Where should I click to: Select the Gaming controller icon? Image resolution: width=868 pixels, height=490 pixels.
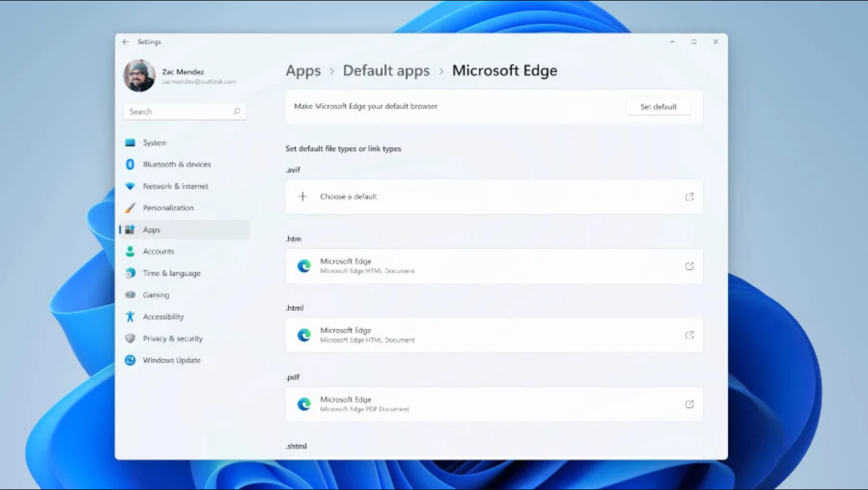(130, 295)
